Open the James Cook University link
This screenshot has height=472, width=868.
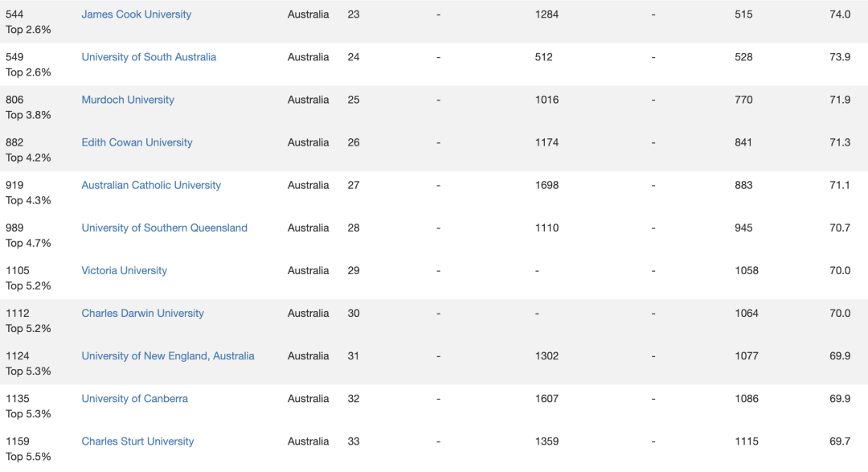[136, 14]
